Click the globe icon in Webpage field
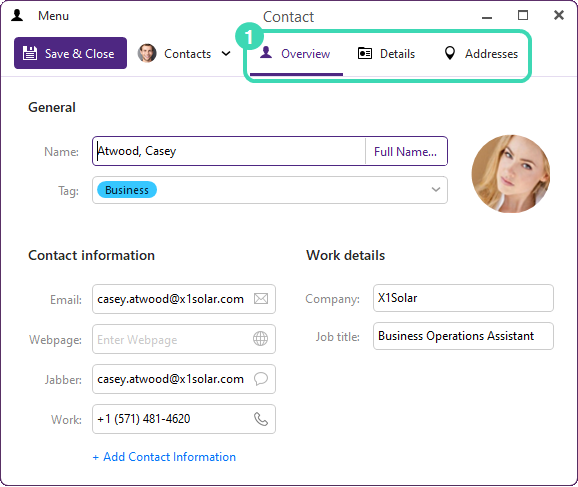Screen dimensions: 578x487 point(260,338)
